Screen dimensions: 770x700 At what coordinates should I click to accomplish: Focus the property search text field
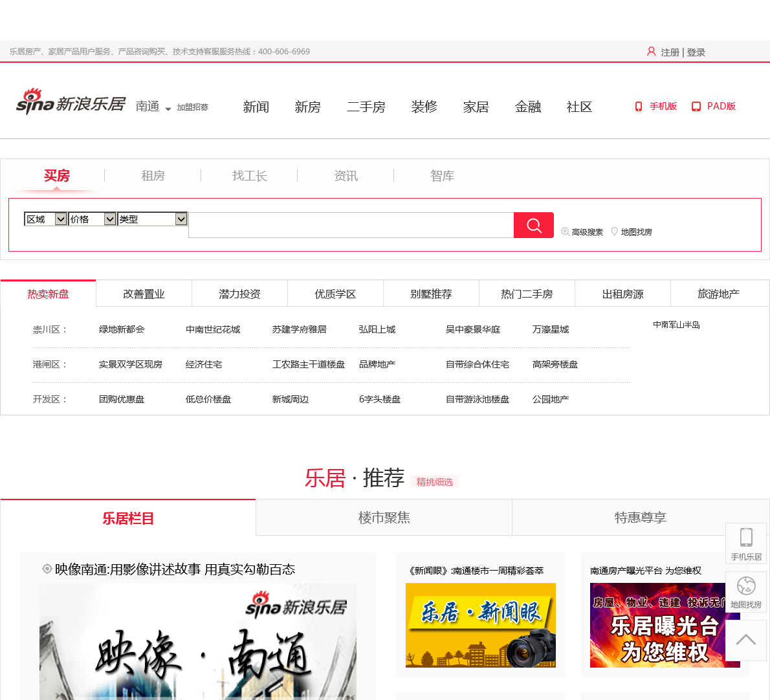351,225
